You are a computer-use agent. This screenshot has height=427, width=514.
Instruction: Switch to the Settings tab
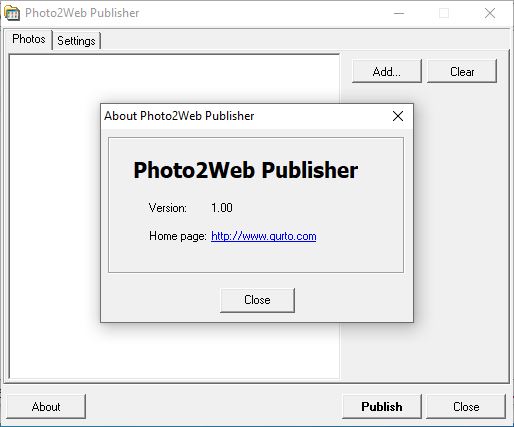[x=76, y=41]
